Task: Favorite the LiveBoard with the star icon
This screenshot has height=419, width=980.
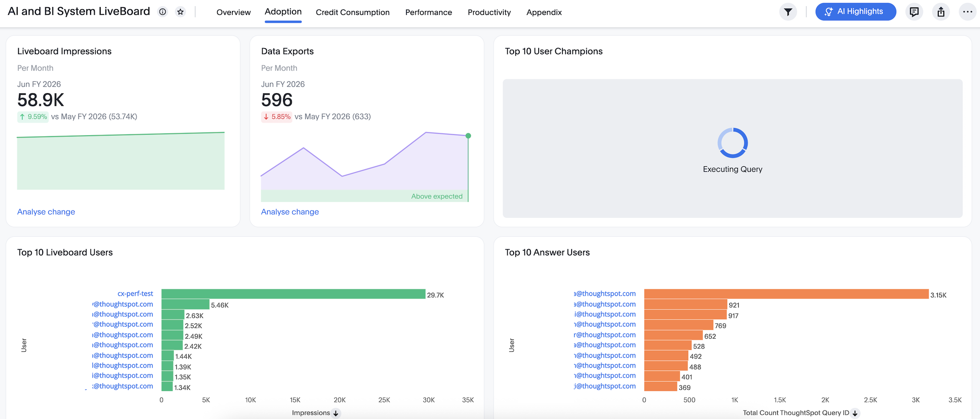Action: [x=181, y=12]
